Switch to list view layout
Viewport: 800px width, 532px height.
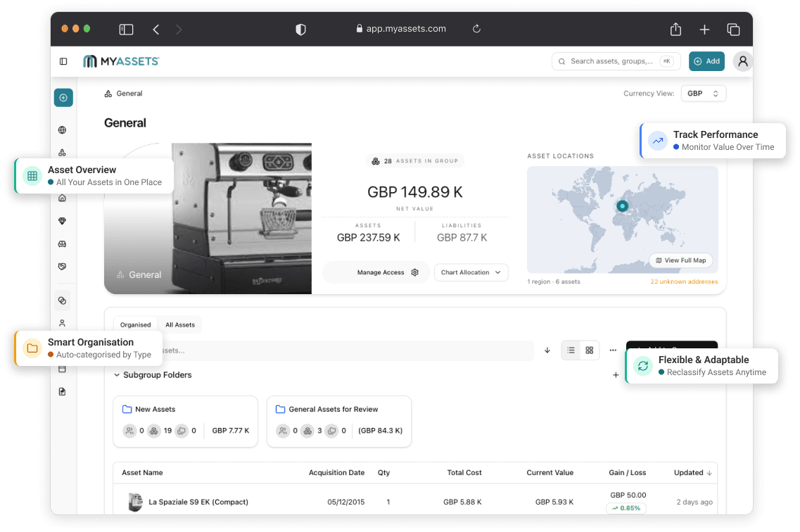[571, 350]
